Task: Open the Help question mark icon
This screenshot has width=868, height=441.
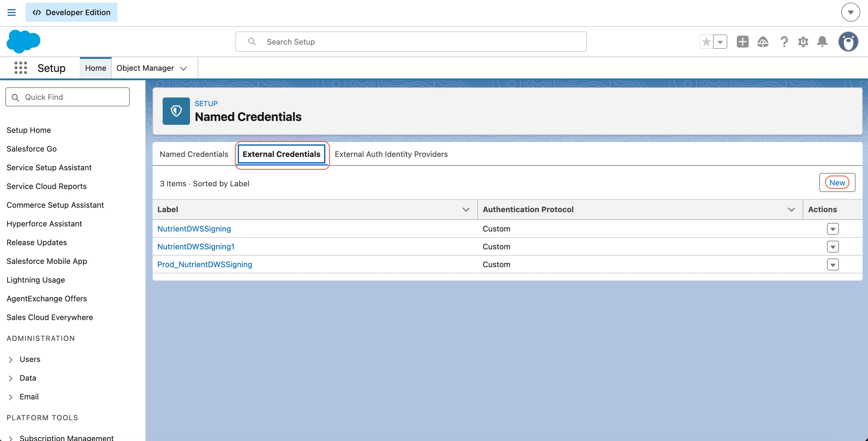Action: pos(784,42)
